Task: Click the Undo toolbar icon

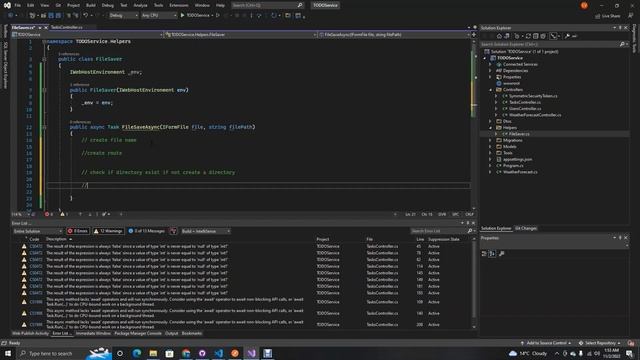Action: coord(86,16)
